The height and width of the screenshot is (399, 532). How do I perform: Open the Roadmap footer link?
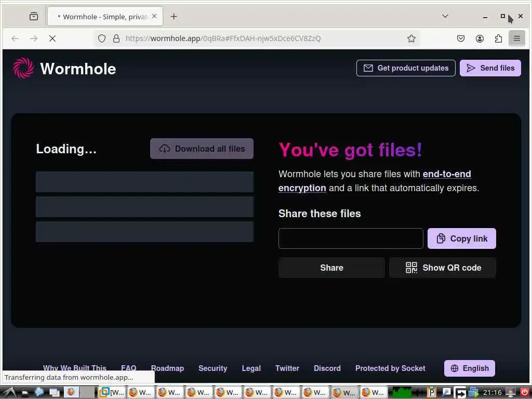click(167, 368)
